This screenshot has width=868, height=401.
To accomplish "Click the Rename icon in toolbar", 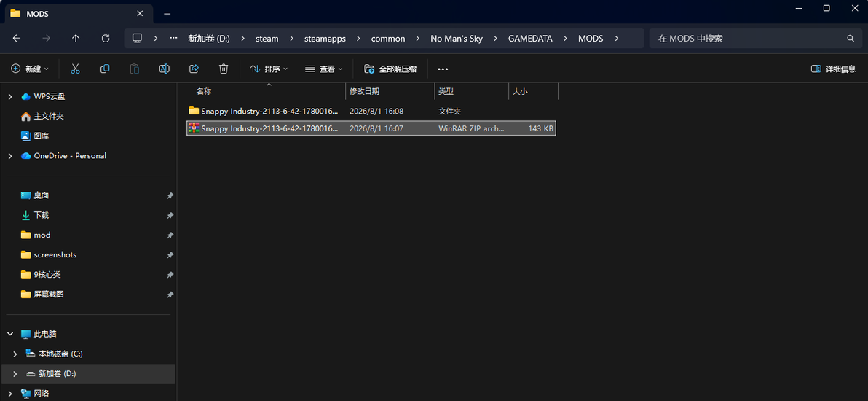I will 164,69.
